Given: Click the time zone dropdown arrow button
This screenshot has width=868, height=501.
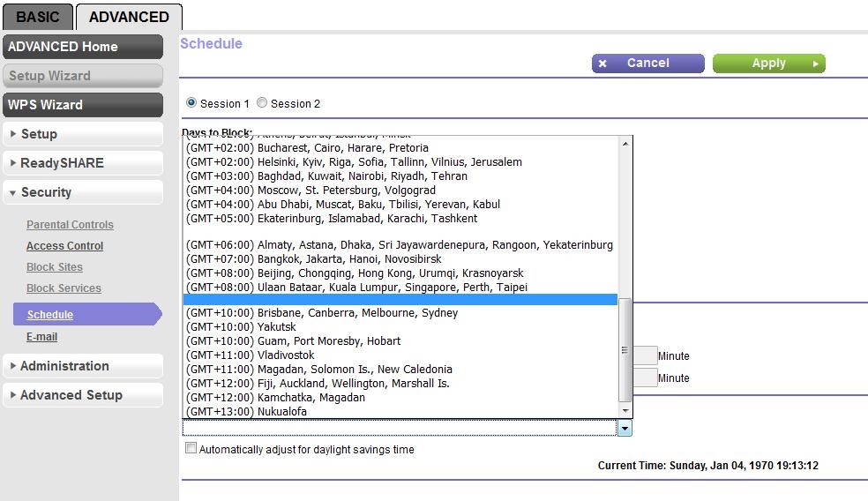Looking at the screenshot, I should (x=625, y=428).
